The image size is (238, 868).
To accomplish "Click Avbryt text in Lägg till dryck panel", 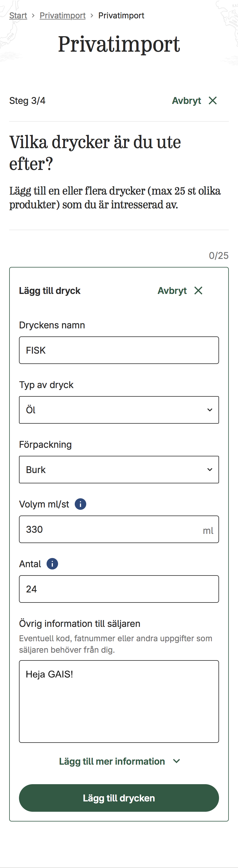I will (x=172, y=290).
